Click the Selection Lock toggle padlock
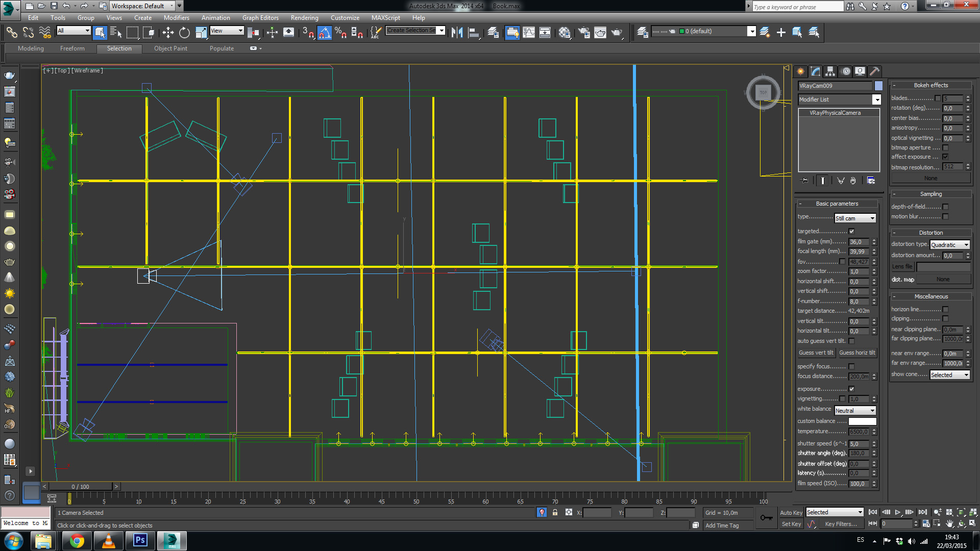980x551 pixels. [555, 513]
